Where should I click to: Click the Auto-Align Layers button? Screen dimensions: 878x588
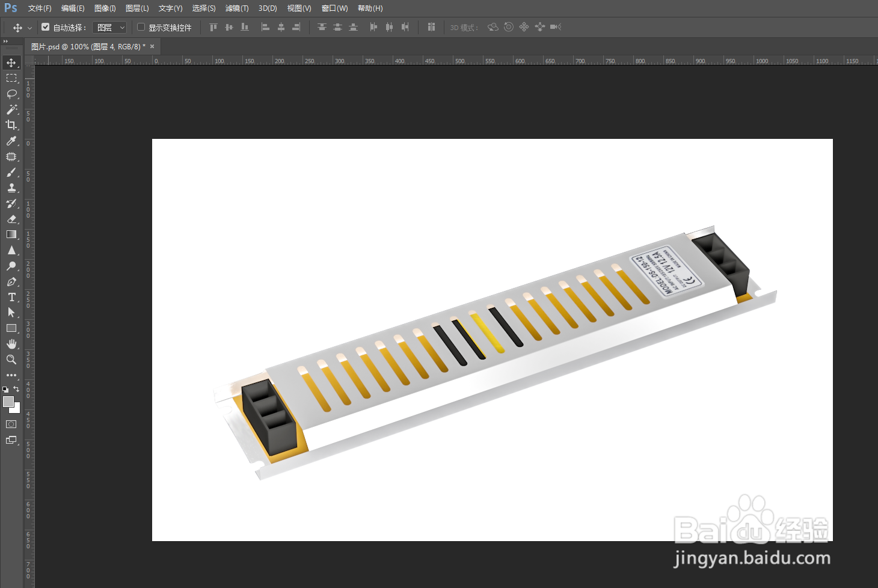[431, 27]
